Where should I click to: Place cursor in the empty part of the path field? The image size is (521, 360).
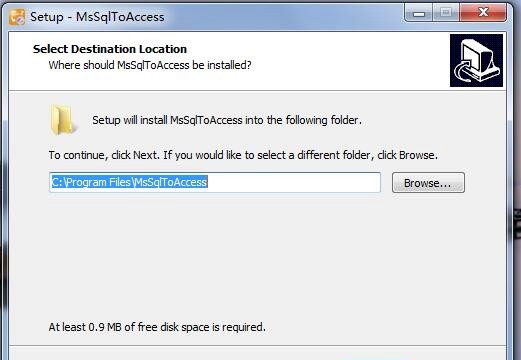pos(293,182)
